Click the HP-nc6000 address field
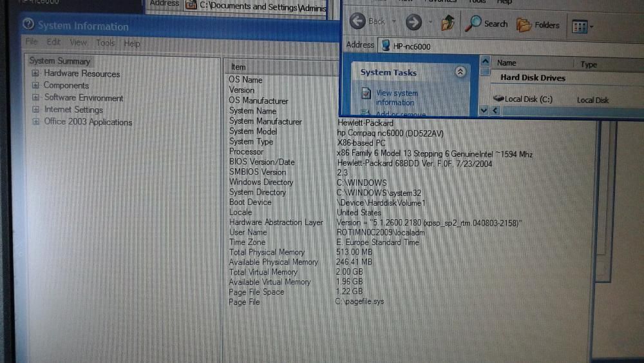 pos(511,47)
